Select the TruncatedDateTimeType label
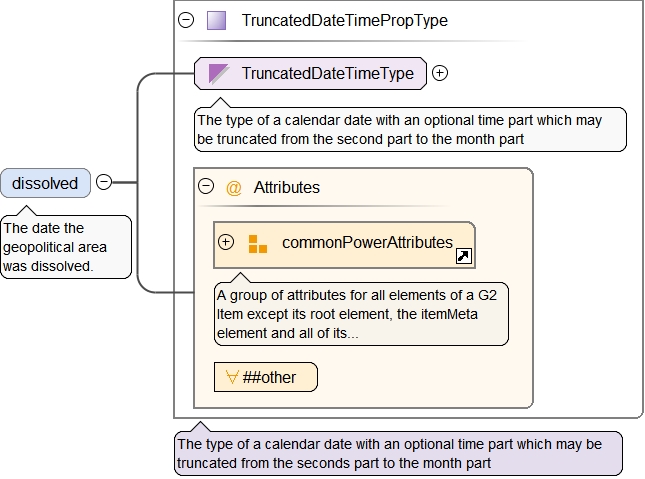 [x=327, y=73]
